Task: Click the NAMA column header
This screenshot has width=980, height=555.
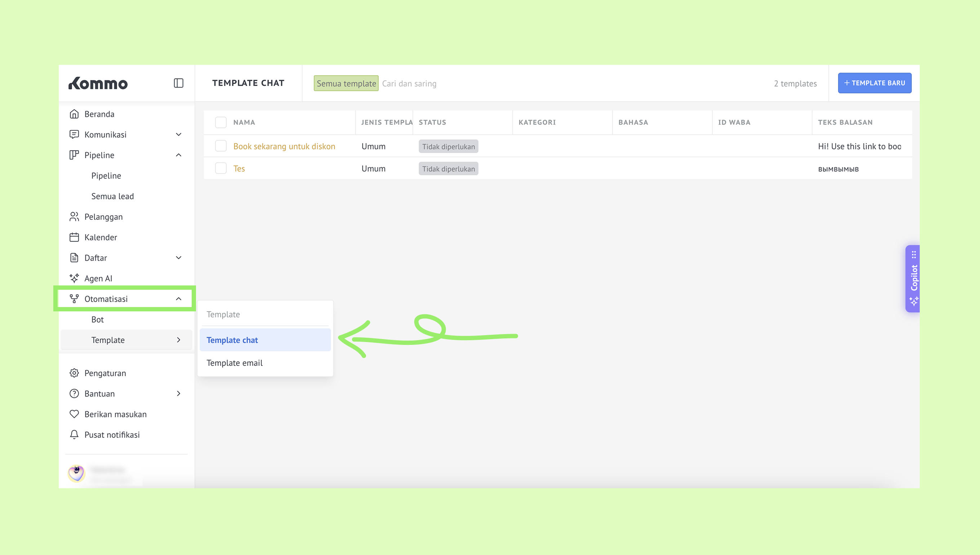Action: pyautogui.click(x=244, y=123)
